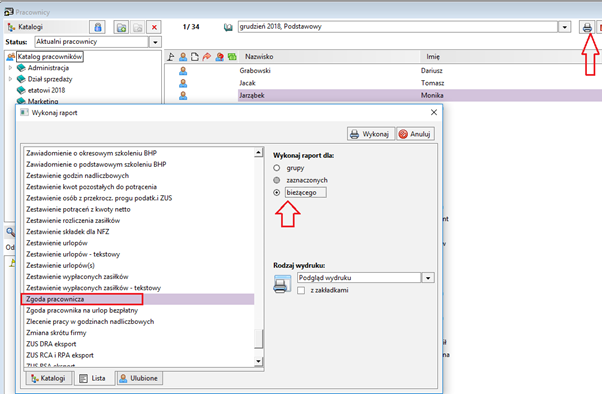Click the Anuluj button
Screen dimensions: 602x394
pos(415,134)
